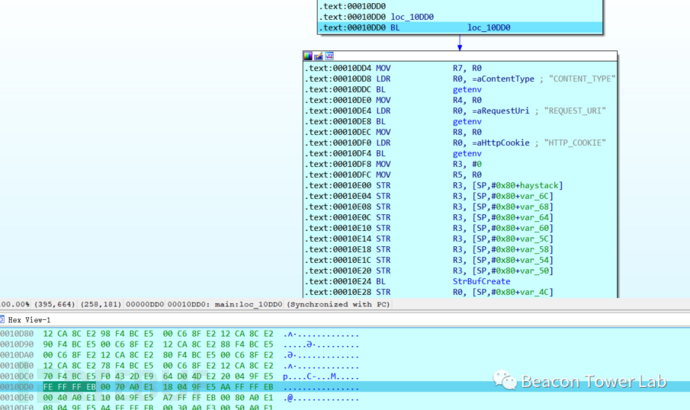690x410 pixels.
Task: Switch to the Hex View-1 tab
Action: [x=29, y=320]
